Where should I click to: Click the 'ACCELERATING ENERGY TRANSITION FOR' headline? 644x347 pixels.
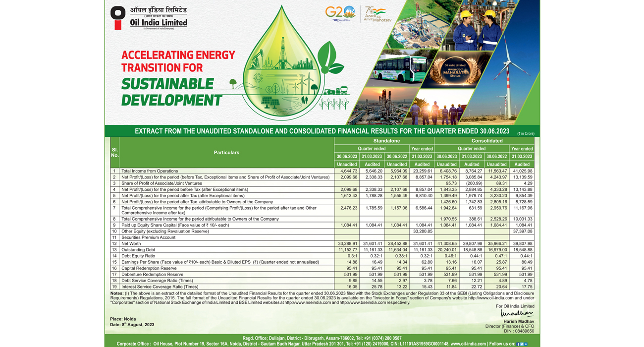tap(178, 61)
